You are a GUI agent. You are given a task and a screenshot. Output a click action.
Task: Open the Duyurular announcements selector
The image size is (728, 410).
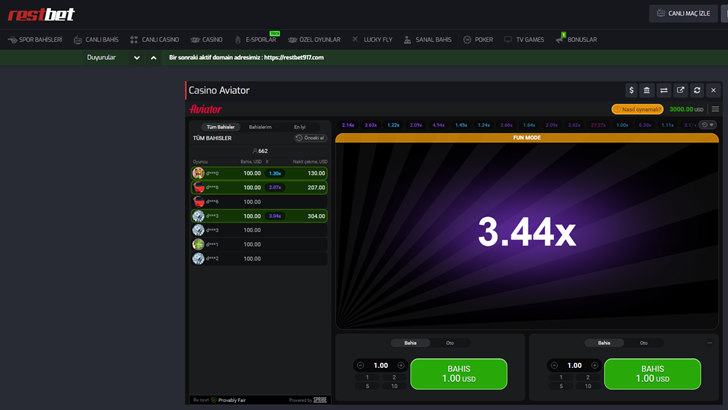click(101, 58)
